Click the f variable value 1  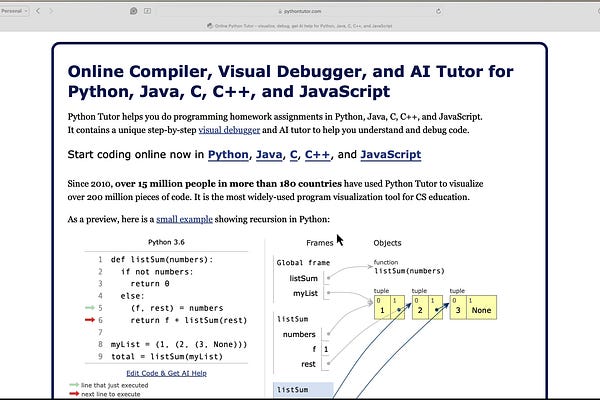coord(326,349)
